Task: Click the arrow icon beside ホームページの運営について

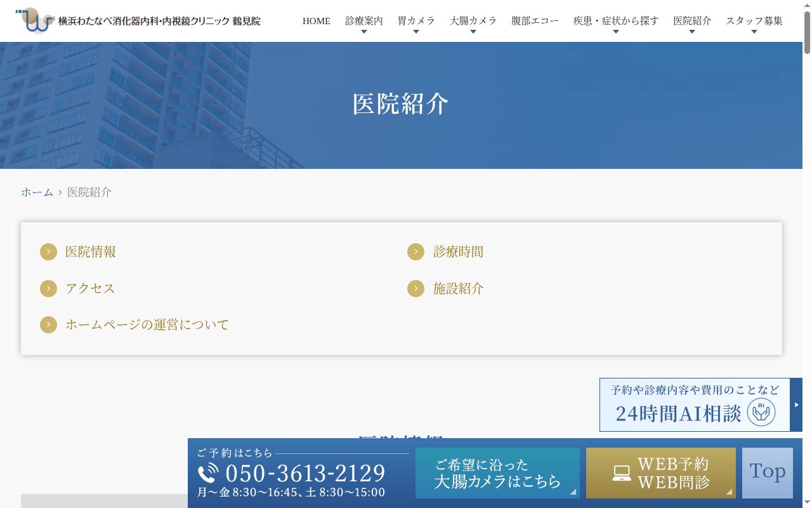Action: click(48, 325)
